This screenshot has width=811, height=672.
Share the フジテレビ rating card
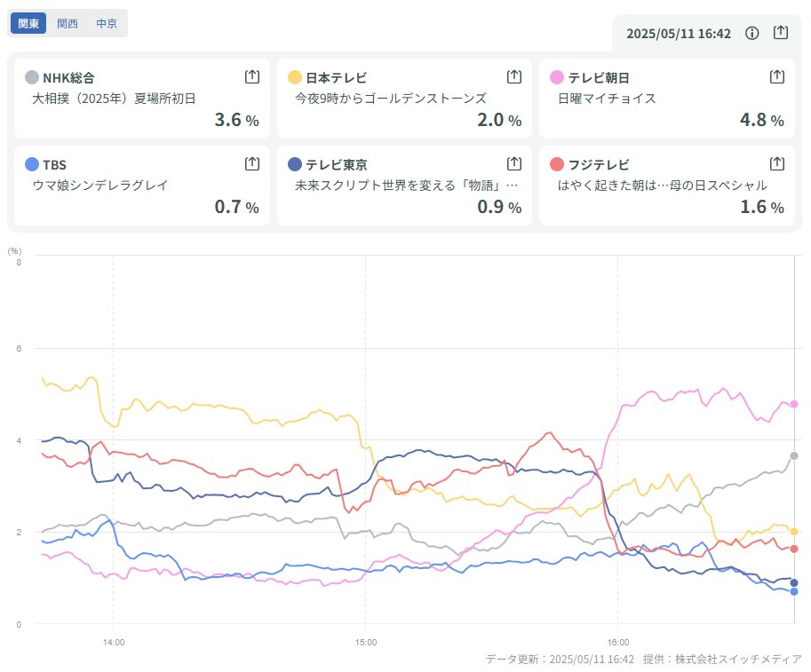coord(777,163)
